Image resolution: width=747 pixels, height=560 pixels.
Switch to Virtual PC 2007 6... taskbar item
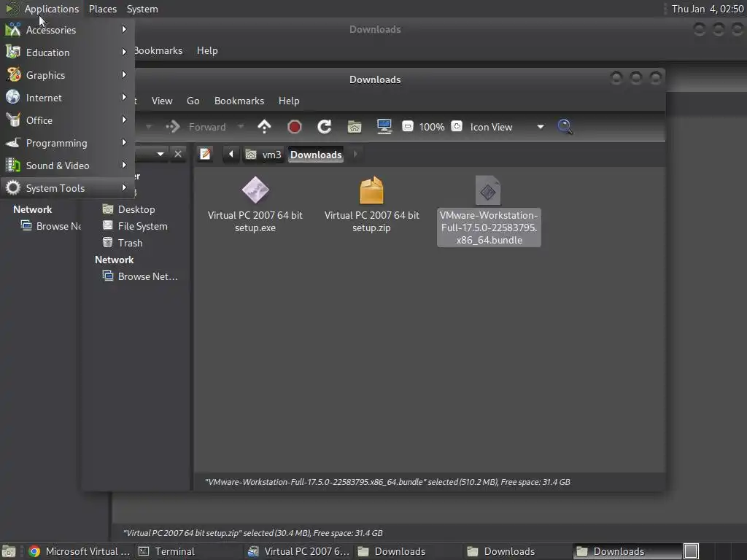[299, 551]
